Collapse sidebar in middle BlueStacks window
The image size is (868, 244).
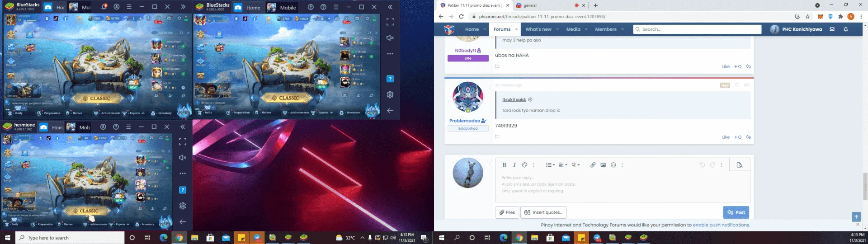(x=390, y=7)
